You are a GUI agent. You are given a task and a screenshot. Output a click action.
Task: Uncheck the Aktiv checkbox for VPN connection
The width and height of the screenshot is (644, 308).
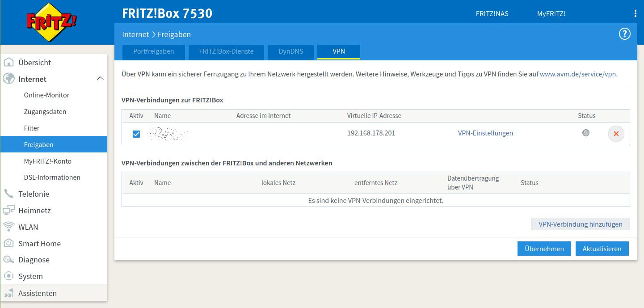coord(136,134)
